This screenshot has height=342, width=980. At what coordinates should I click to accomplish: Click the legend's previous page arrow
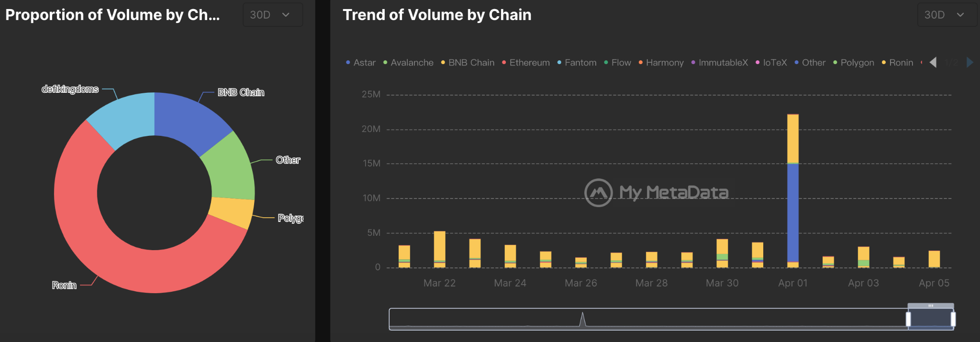[x=933, y=62]
